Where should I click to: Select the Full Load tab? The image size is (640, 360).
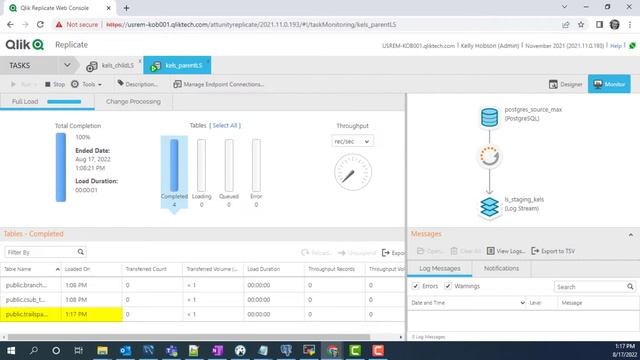pyautogui.click(x=47, y=102)
